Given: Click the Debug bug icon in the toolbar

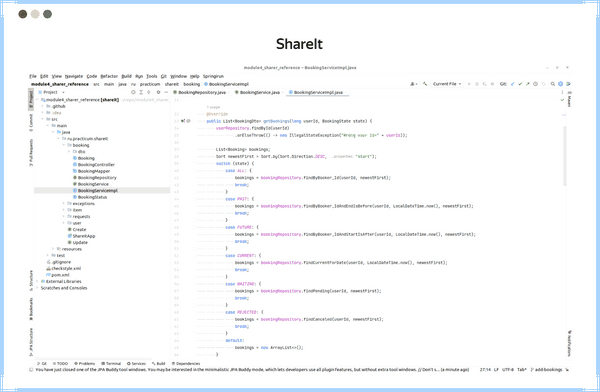Looking at the screenshot, I should (x=477, y=84).
